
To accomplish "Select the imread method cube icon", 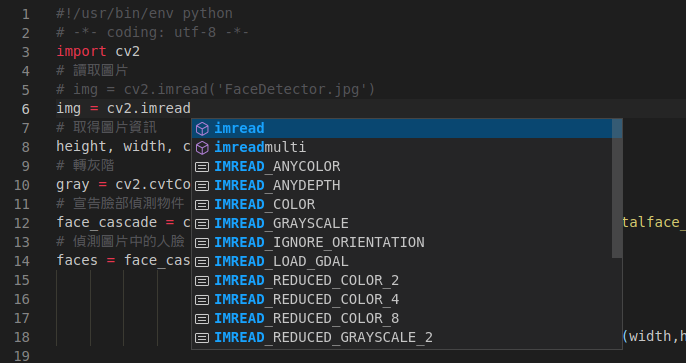I will click(x=202, y=129).
